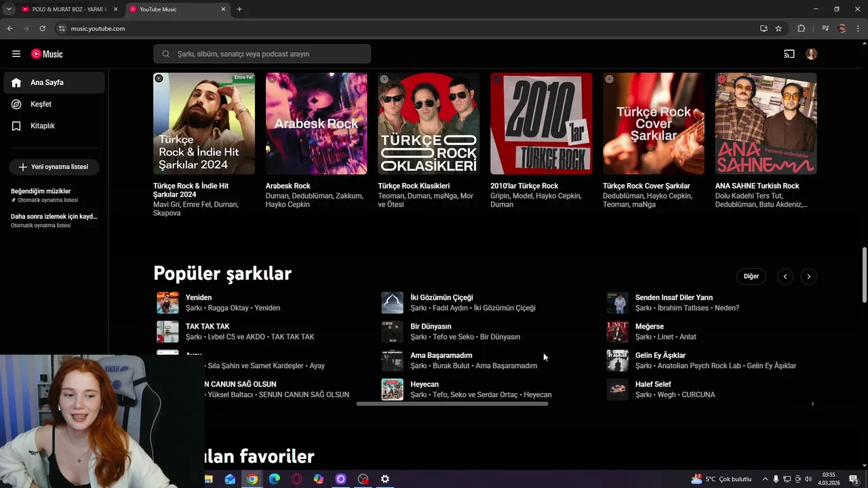This screenshot has height=488, width=868.
Task: Open Beğendiğim müzikler playlist
Action: click(x=54, y=195)
